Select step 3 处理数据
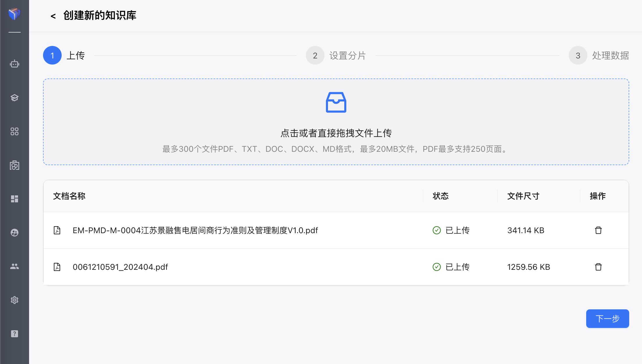642x364 pixels. 578,55
